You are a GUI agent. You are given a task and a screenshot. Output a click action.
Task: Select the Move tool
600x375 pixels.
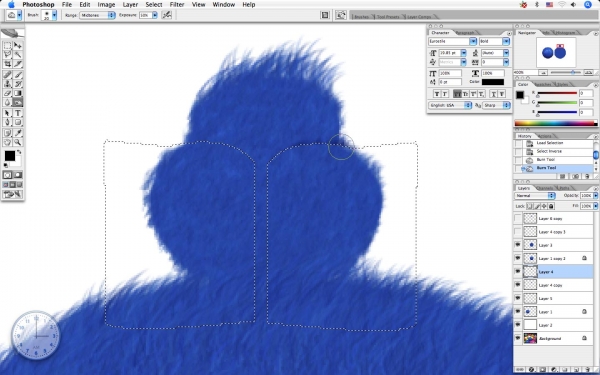pyautogui.click(x=18, y=46)
